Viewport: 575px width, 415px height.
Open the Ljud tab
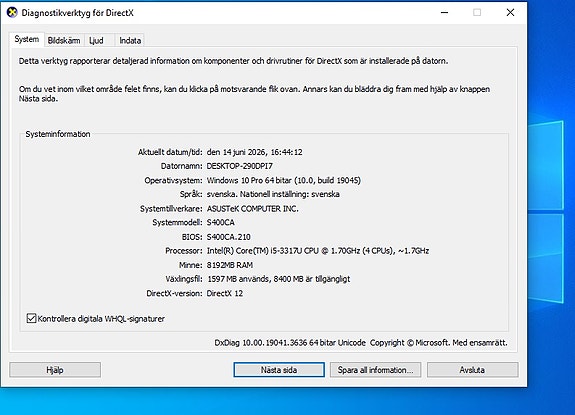pyautogui.click(x=96, y=40)
